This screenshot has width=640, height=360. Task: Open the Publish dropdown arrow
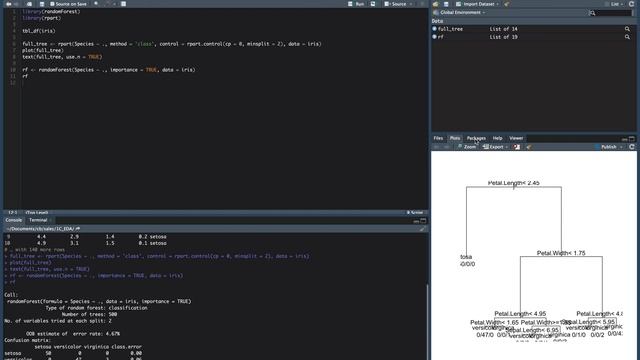click(621, 147)
